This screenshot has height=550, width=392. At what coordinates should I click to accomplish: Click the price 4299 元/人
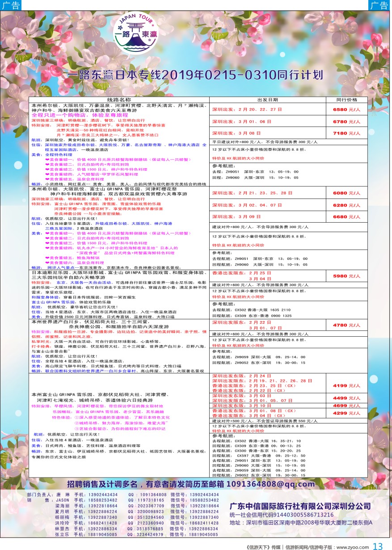[346, 413]
